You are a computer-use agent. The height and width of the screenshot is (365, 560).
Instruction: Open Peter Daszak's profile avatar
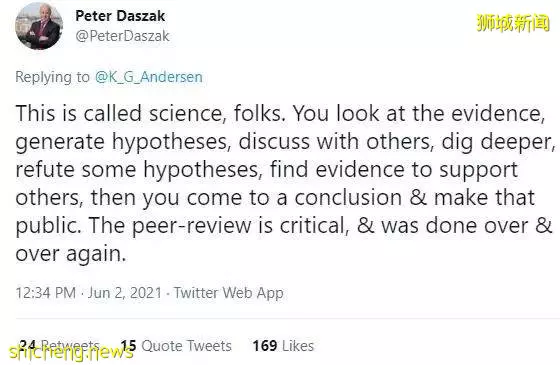tap(39, 26)
